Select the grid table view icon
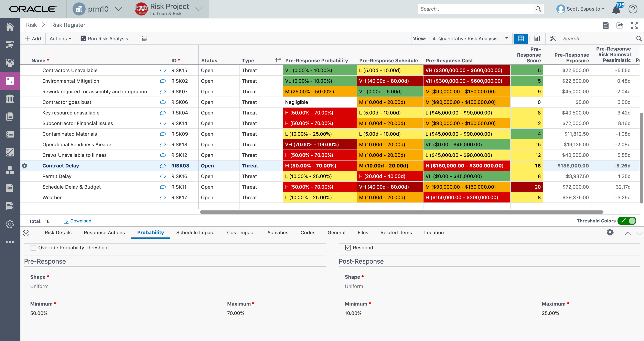The image size is (644, 341). pos(521,38)
